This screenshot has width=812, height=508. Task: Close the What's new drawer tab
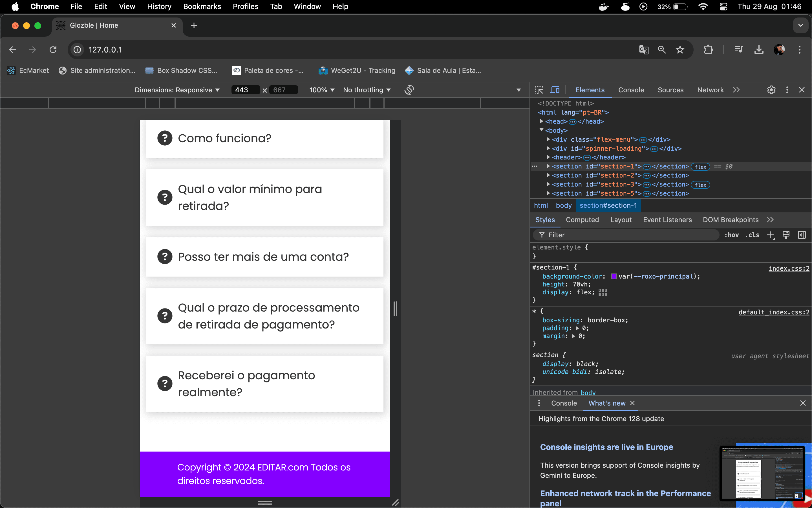pos(632,403)
